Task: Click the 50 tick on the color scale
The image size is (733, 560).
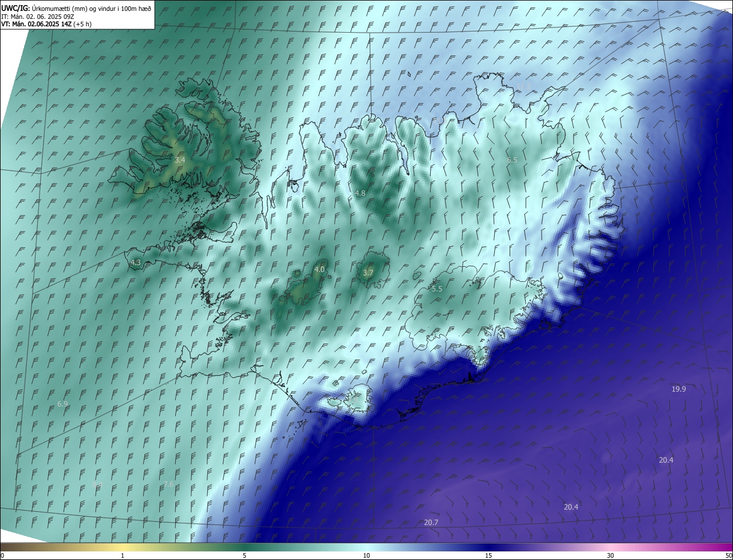Action: pyautogui.click(x=728, y=555)
